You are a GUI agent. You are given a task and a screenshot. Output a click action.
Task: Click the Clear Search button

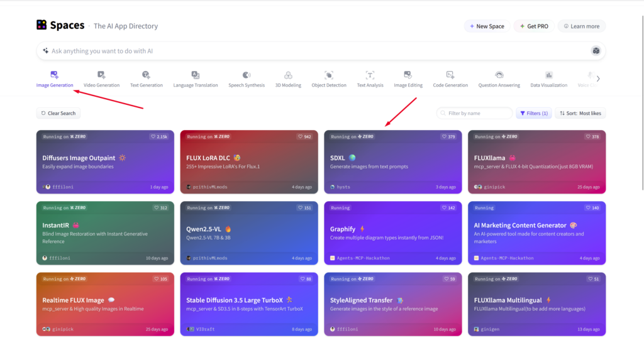click(58, 113)
